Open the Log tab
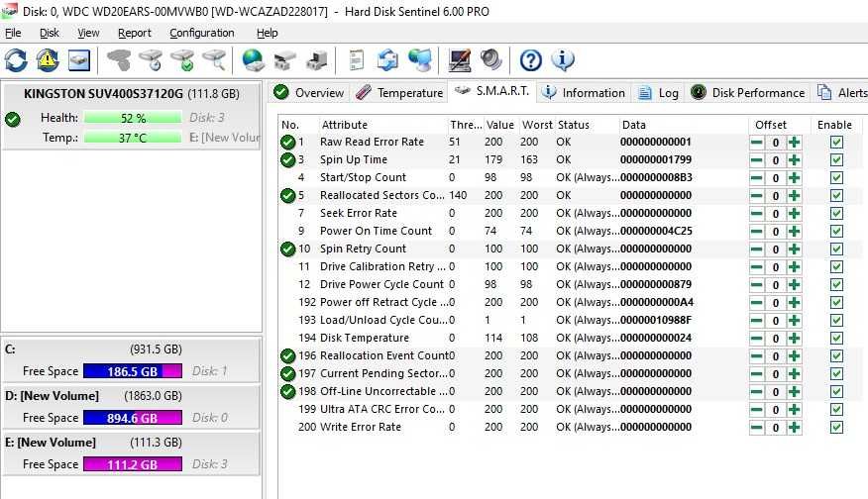This screenshot has width=868, height=499. tap(658, 92)
